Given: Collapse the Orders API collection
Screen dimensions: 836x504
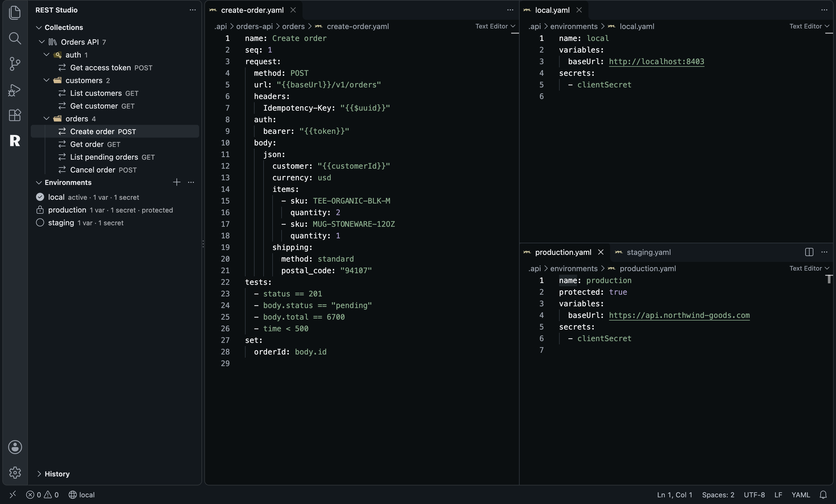Looking at the screenshot, I should [x=42, y=42].
